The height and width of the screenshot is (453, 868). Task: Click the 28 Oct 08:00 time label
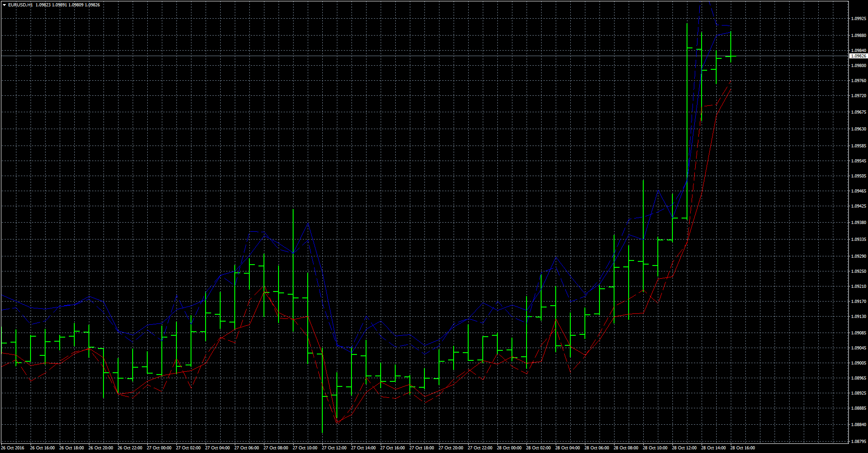pyautogui.click(x=626, y=448)
